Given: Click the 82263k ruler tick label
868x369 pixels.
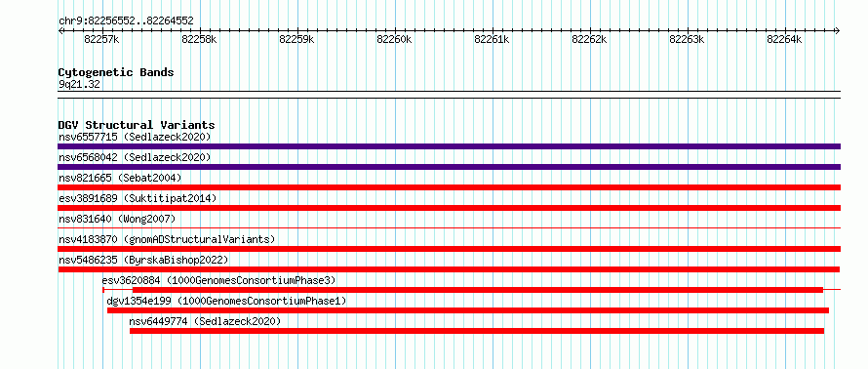Looking at the screenshot, I should click(687, 40).
